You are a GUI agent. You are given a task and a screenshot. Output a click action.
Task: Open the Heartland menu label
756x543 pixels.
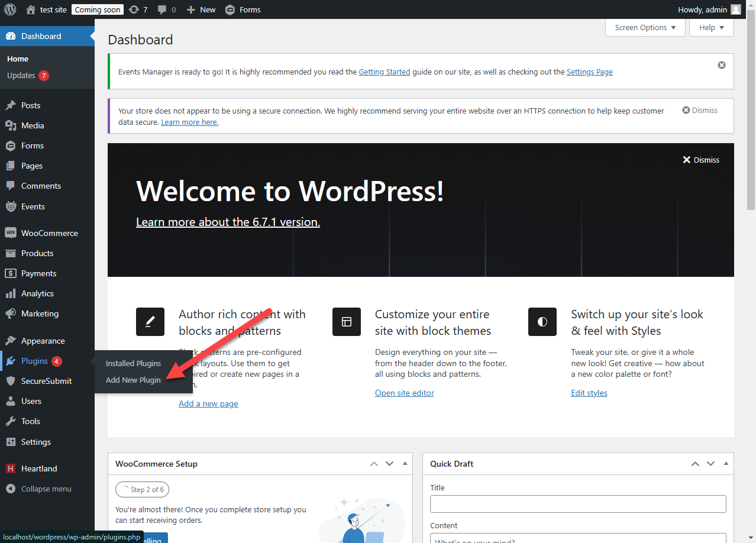(x=39, y=468)
